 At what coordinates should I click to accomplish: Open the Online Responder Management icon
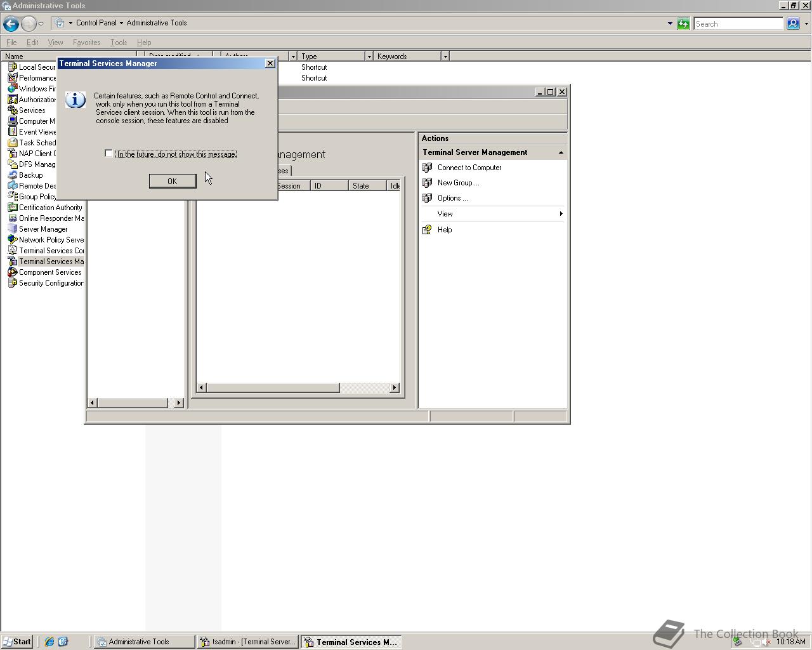pos(12,218)
